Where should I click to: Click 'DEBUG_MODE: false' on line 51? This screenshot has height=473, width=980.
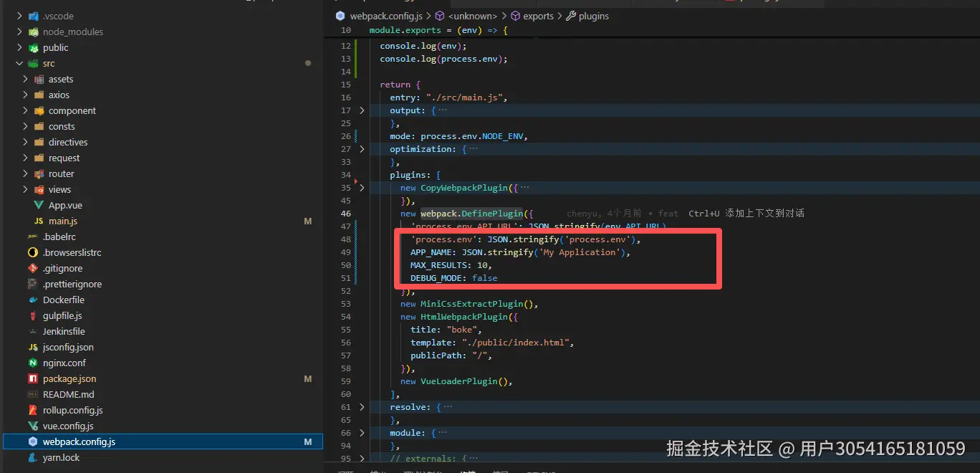click(x=454, y=278)
